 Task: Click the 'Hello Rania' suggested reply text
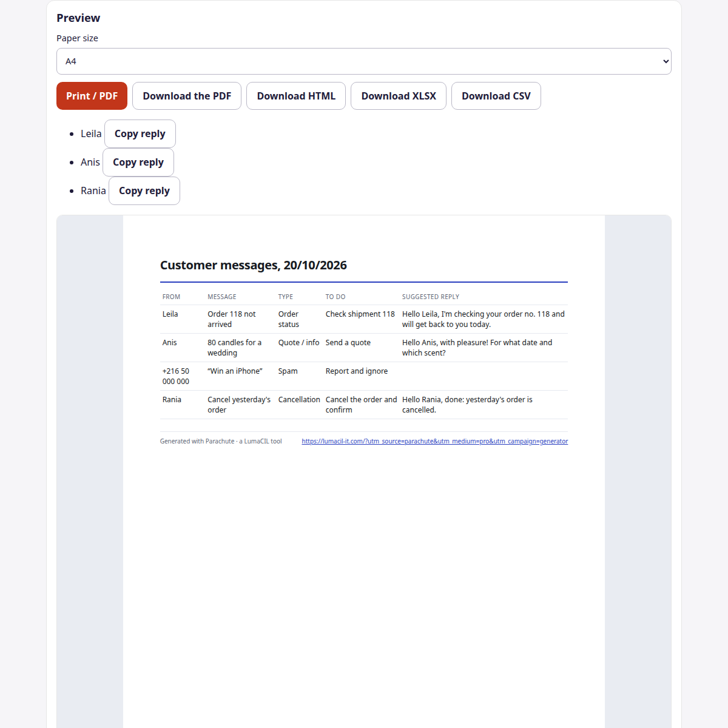pos(468,405)
